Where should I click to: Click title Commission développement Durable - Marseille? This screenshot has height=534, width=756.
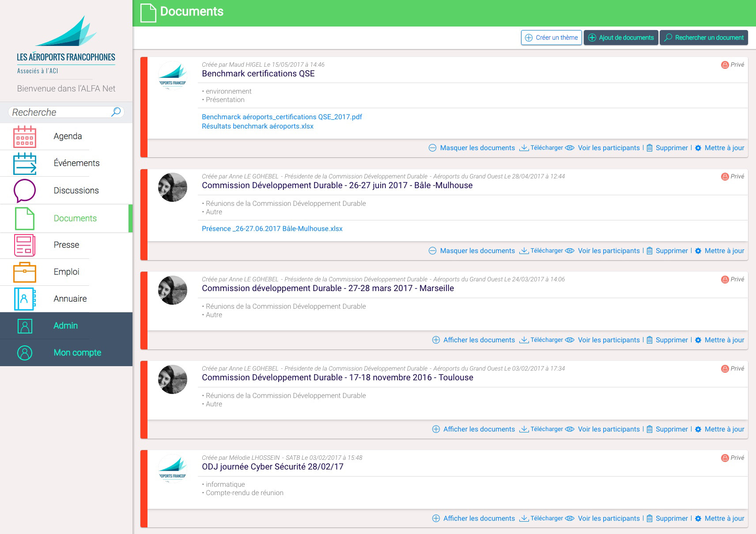pos(328,288)
